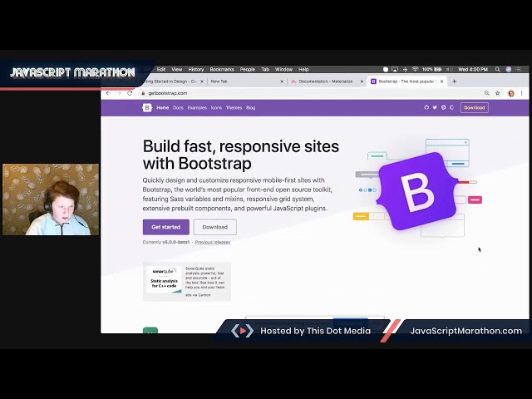Image resolution: width=532 pixels, height=399 pixels.
Task: Open the Open Collective icon link
Action: [451, 107]
